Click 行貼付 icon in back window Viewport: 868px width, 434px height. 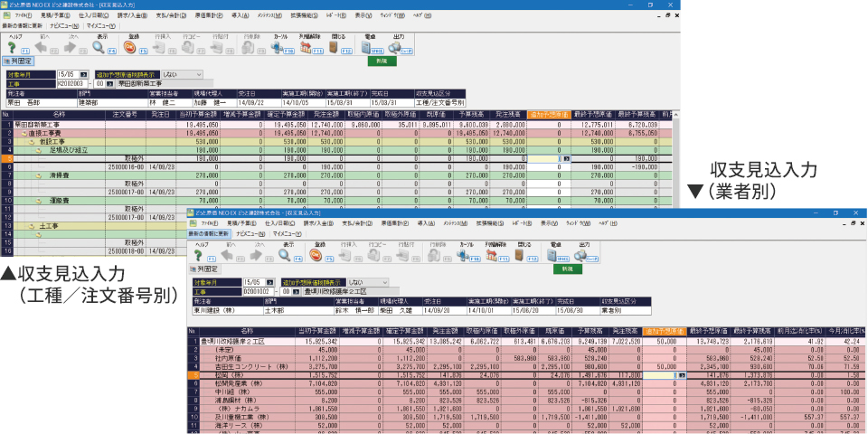tap(216, 48)
